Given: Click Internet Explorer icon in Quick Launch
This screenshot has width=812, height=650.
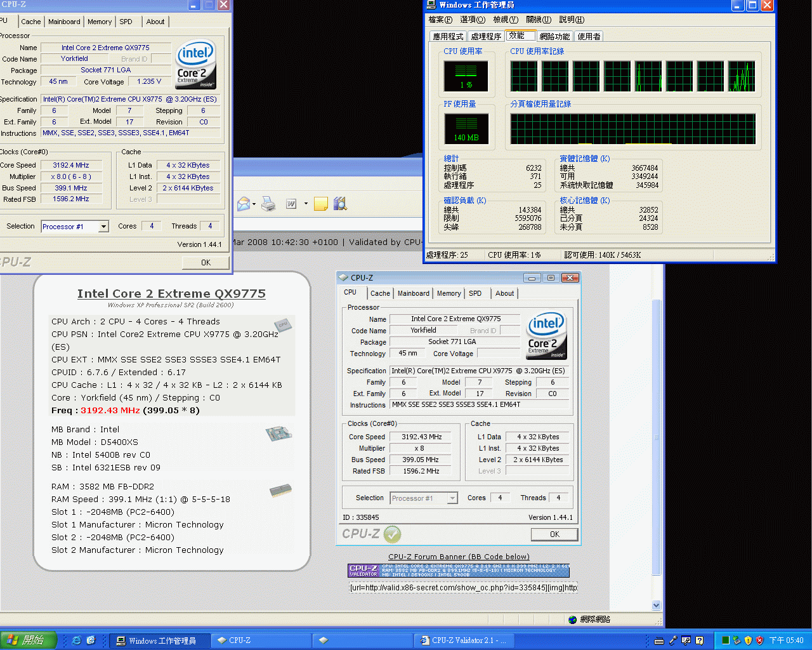Looking at the screenshot, I should click(77, 640).
